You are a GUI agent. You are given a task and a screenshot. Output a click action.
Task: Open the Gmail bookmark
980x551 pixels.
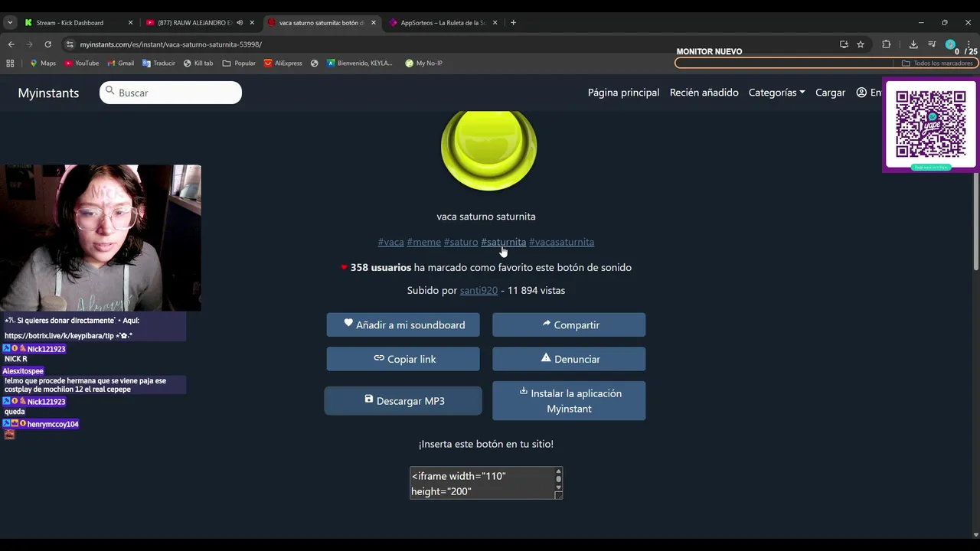pyautogui.click(x=120, y=64)
